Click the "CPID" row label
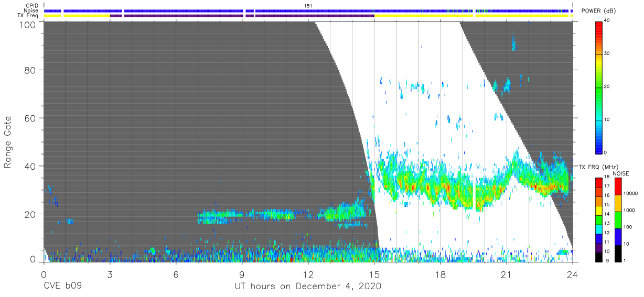Screen dimensions: 644x297 [x=33, y=6]
